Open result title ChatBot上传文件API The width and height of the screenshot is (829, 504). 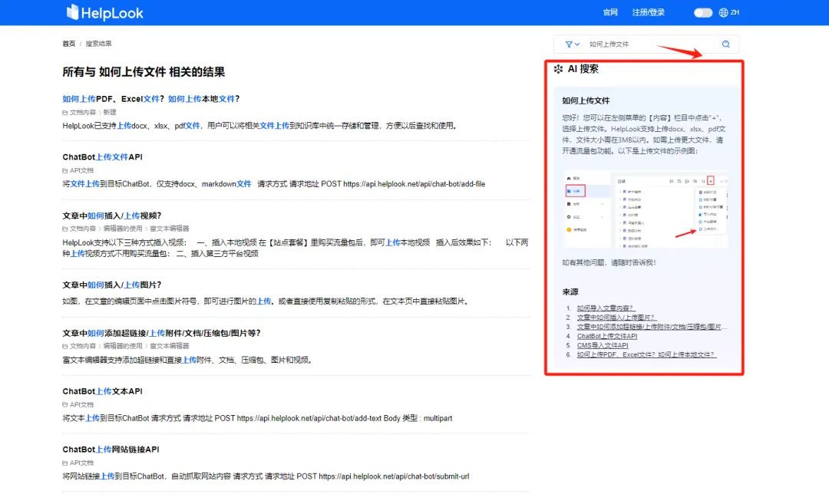pos(102,157)
